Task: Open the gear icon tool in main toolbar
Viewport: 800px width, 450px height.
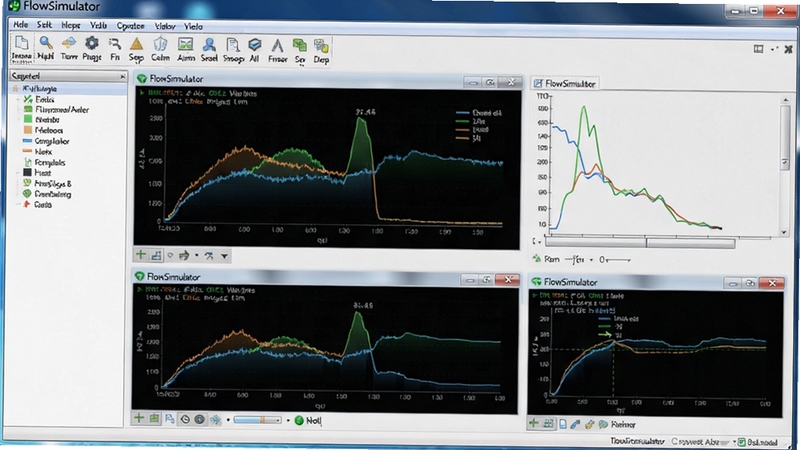Action: [x=92, y=43]
